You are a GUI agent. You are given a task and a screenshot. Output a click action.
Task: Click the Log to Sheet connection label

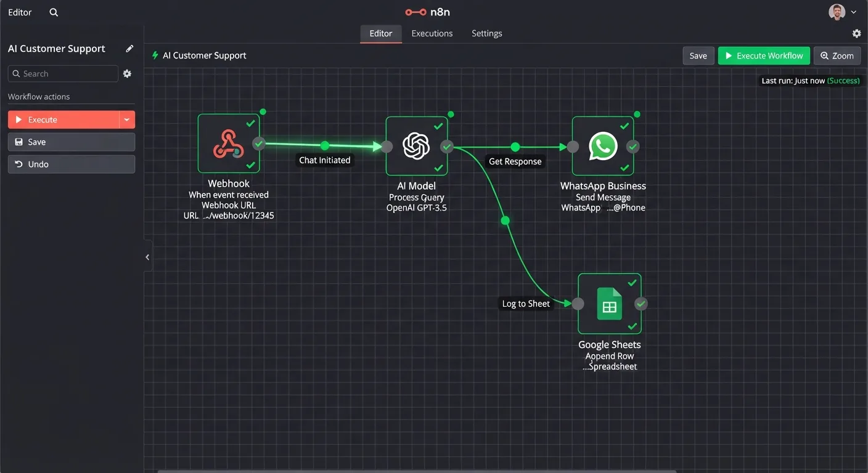pos(526,304)
